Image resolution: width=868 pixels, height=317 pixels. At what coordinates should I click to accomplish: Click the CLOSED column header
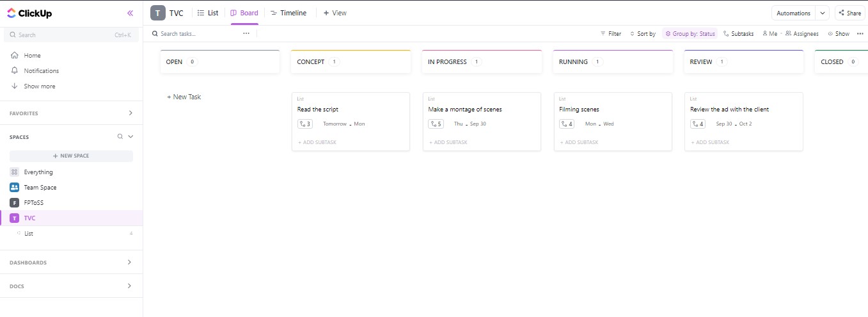[x=841, y=62]
